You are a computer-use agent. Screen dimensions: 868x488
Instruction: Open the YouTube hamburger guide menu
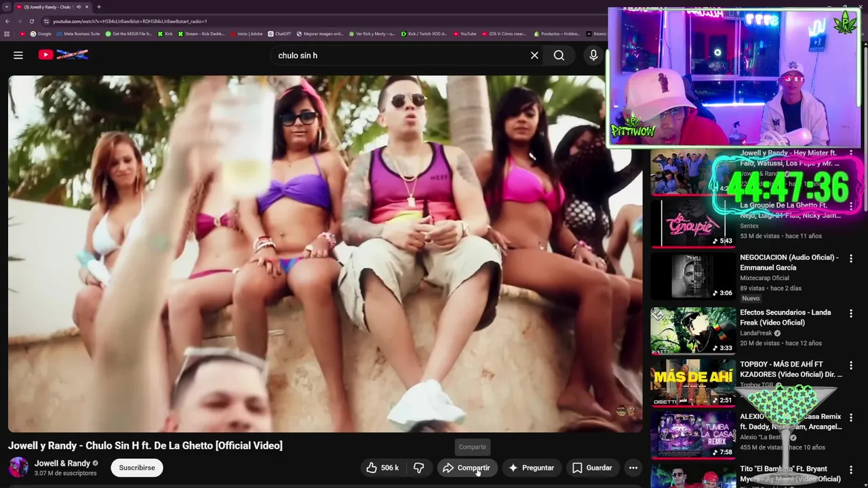point(18,55)
